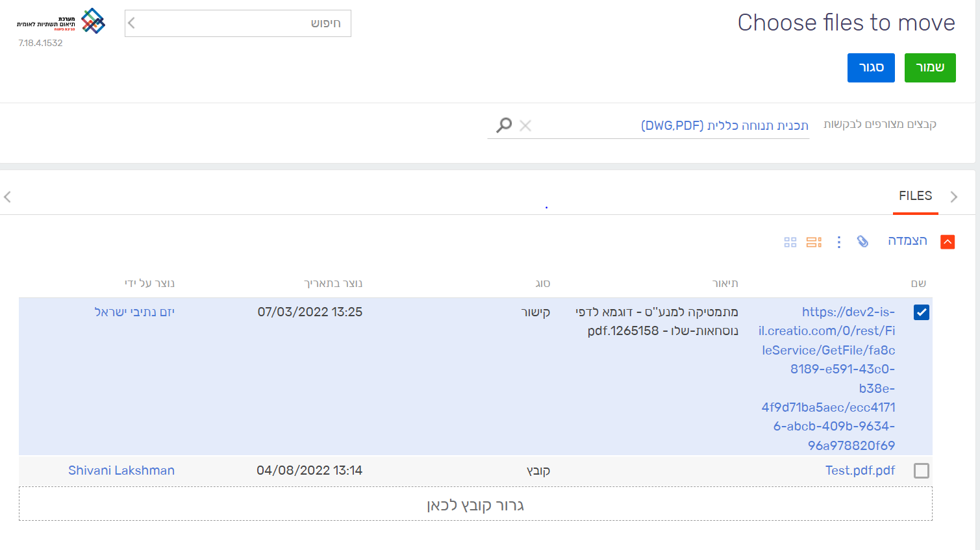This screenshot has width=980, height=550.
Task: Click inside the חיפוש search input field
Action: point(247,23)
